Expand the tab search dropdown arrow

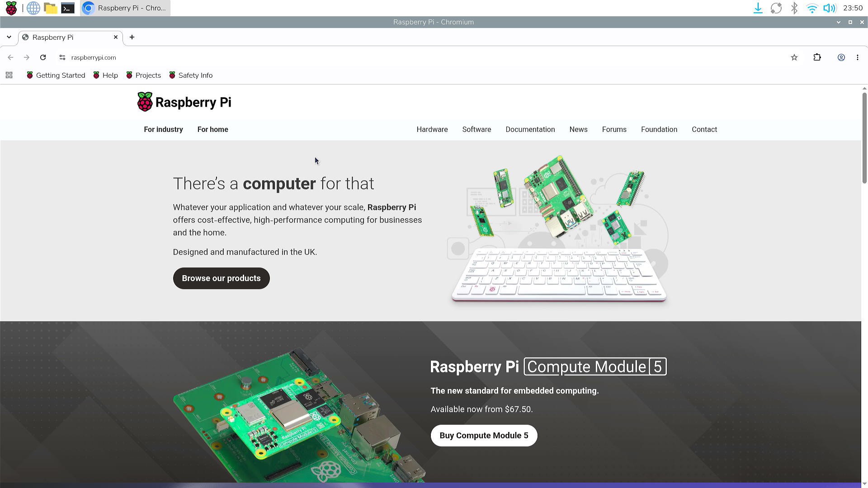(9, 37)
